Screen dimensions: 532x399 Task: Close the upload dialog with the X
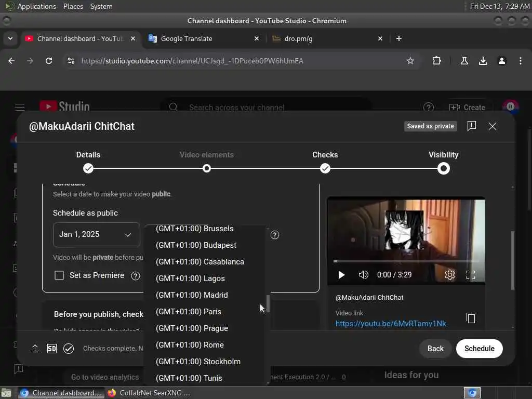coord(493,126)
